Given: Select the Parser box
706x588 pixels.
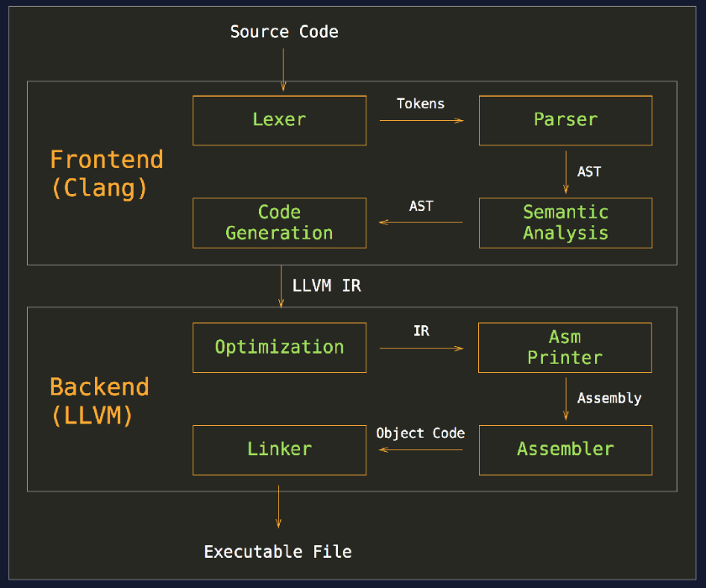Looking at the screenshot, I should click(x=565, y=120).
